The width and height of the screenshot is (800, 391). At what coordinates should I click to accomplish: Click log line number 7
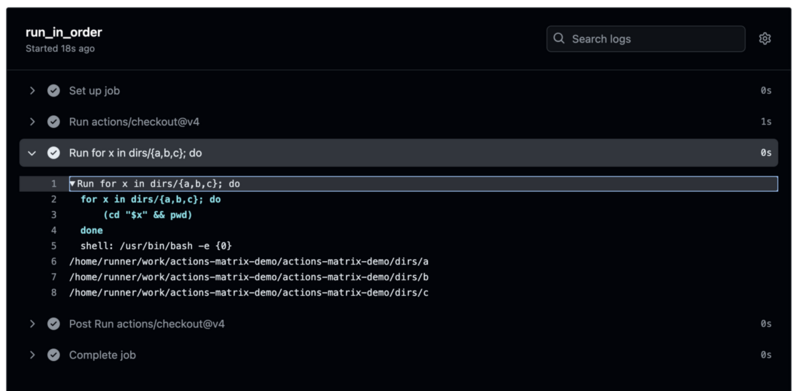[54, 277]
